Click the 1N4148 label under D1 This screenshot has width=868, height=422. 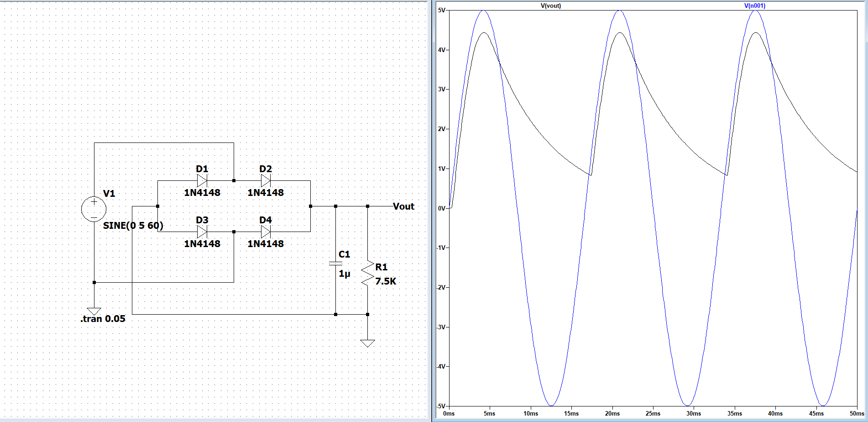[202, 193]
